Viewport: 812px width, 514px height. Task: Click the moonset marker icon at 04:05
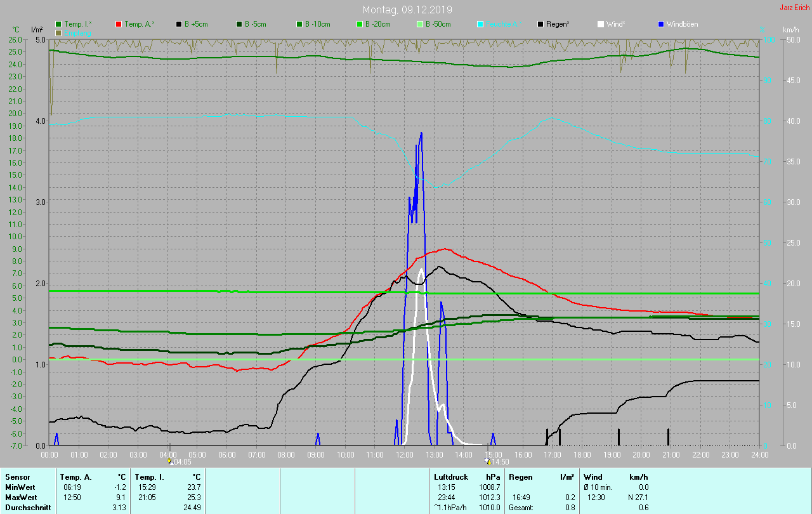pos(169,461)
